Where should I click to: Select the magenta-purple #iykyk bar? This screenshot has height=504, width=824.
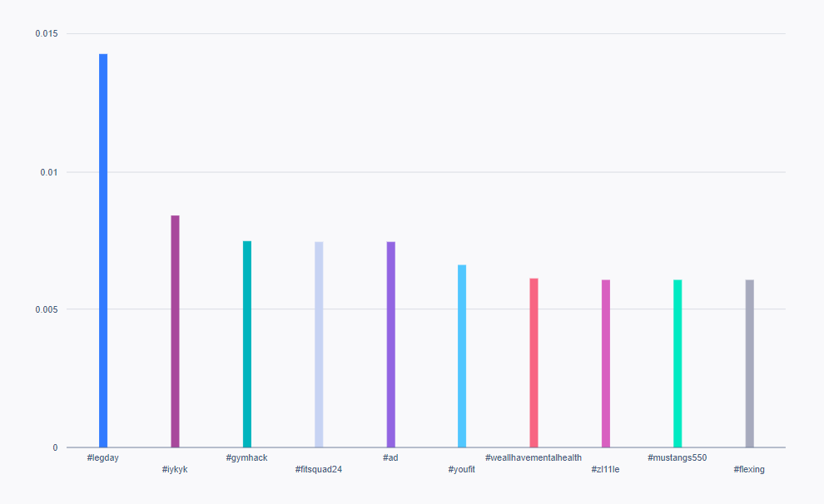click(x=175, y=331)
